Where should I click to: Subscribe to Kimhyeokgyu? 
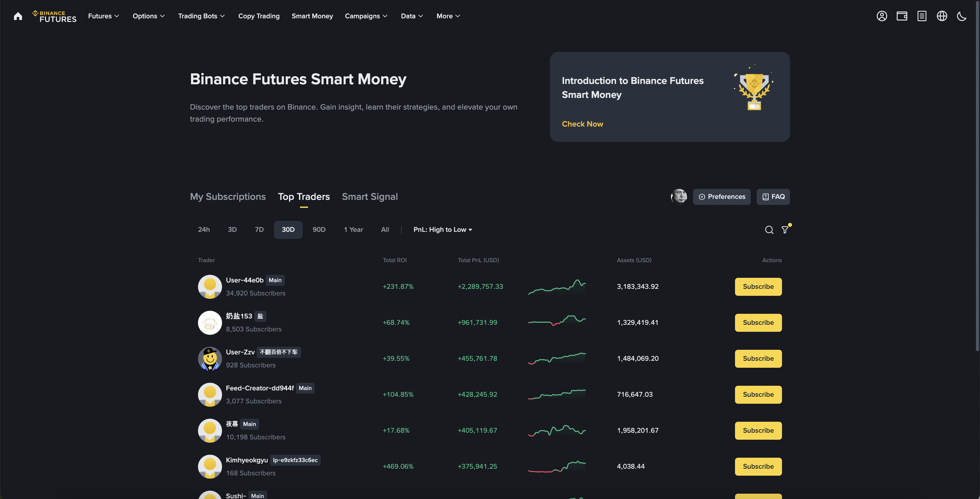click(x=758, y=467)
